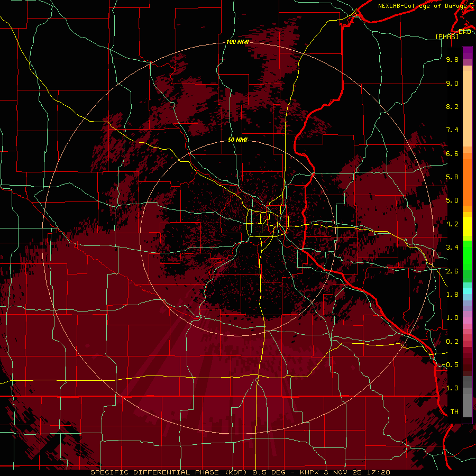Click the "100 NMI" range ring label
Viewport: 476px width, 476px height.
(237, 42)
